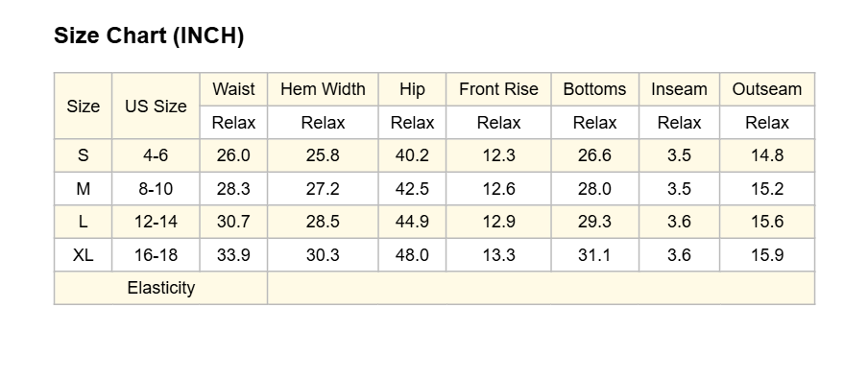Select the US Size header cell
This screenshot has width=868, height=379.
(x=156, y=106)
